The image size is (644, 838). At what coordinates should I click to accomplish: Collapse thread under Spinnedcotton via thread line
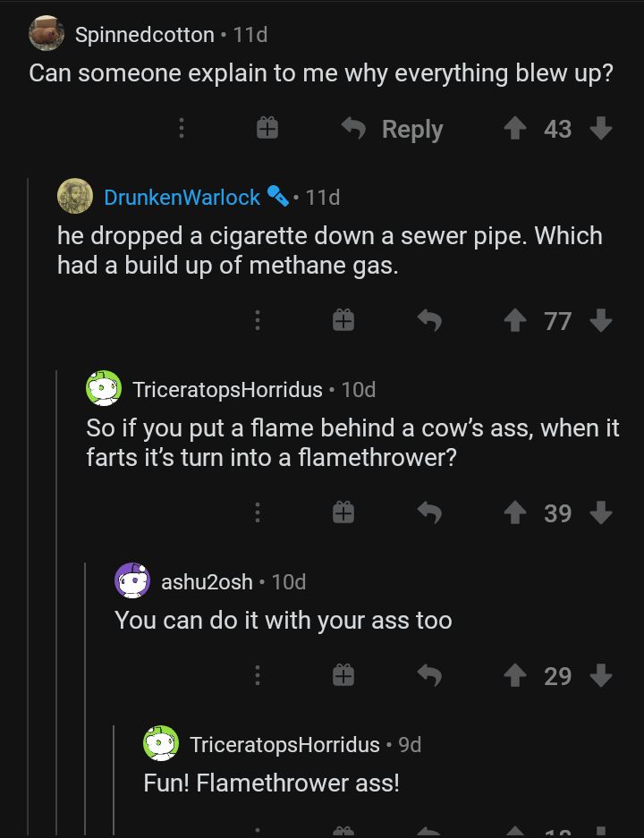pos(29,501)
